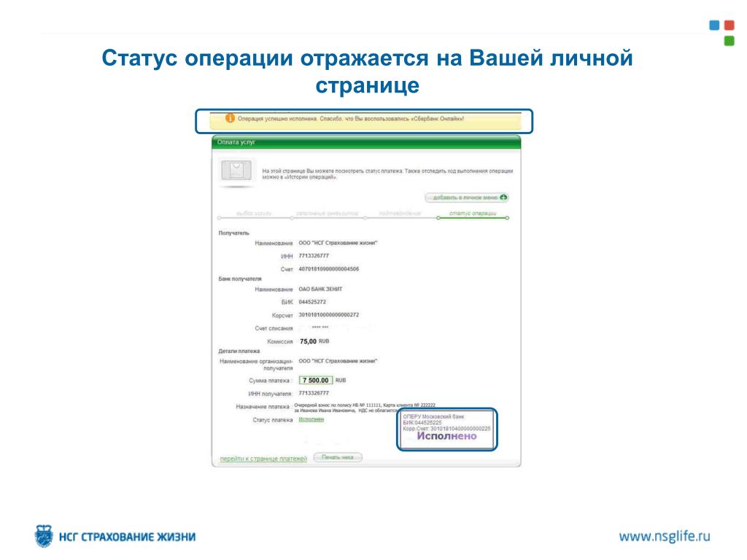Click the account number 40701810900000004506
This screenshot has height=560, width=747.
[329, 269]
